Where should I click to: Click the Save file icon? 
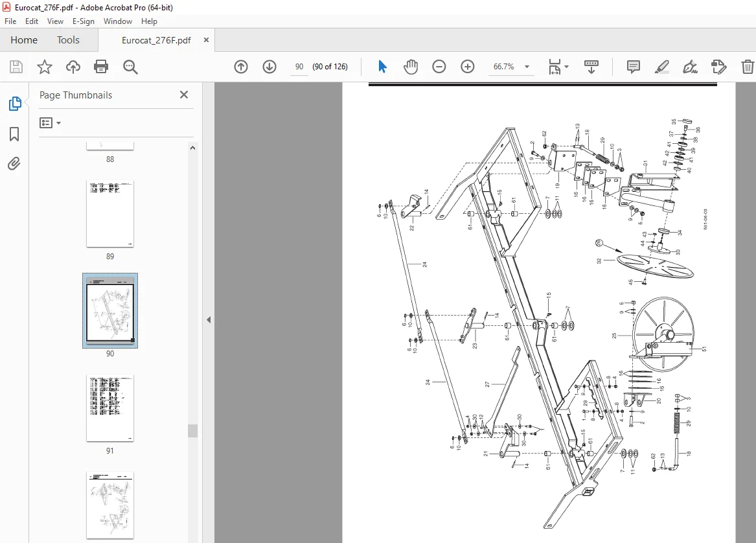[16, 67]
